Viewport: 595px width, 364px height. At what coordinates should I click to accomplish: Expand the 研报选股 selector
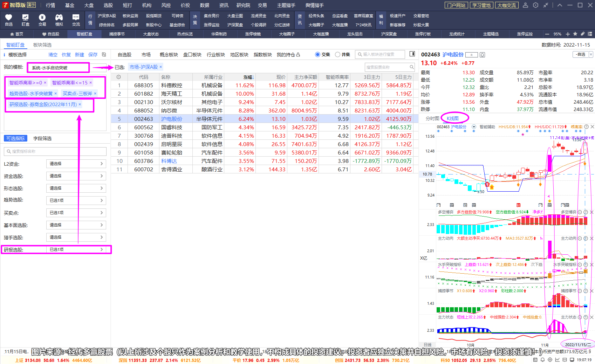coord(76,249)
